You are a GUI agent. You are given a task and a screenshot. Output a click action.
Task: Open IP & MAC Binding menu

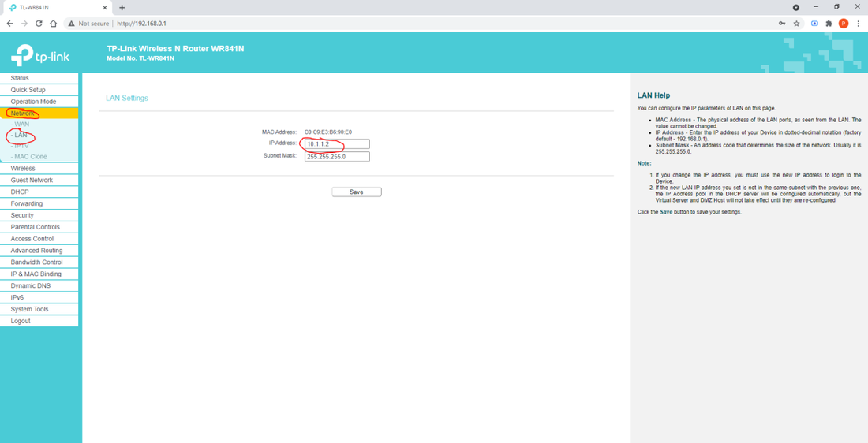click(39, 274)
